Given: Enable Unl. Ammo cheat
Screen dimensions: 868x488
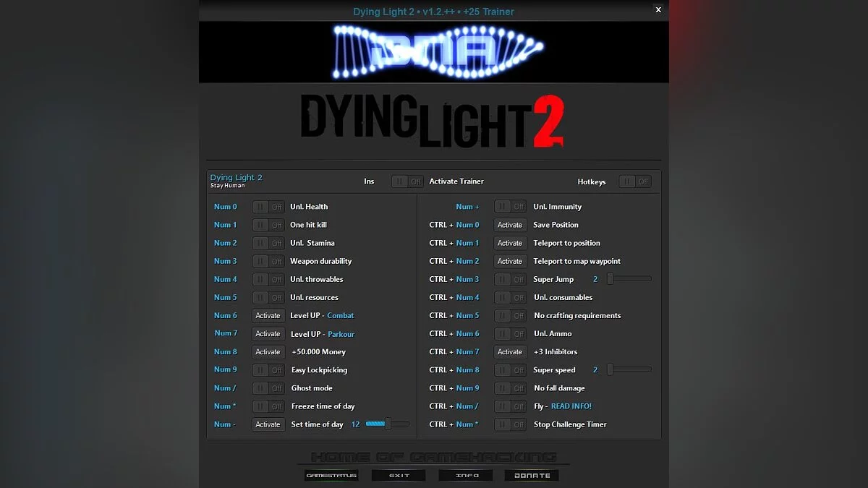Looking at the screenshot, I should click(x=510, y=333).
